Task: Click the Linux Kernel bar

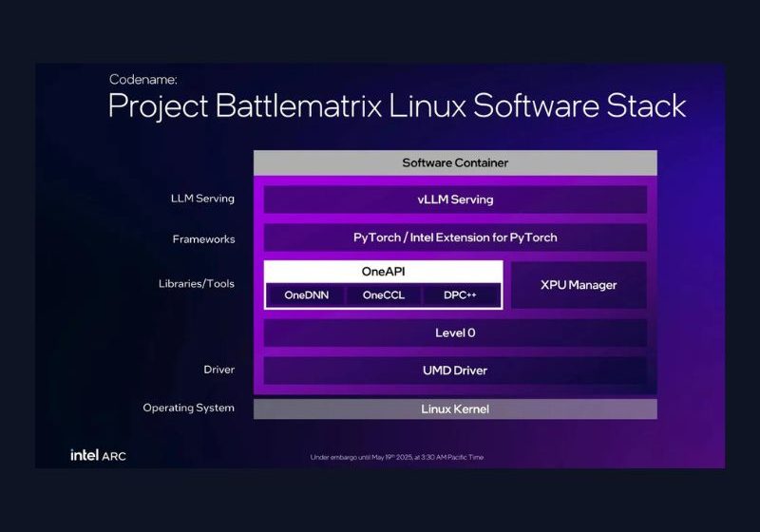Action: 455,408
